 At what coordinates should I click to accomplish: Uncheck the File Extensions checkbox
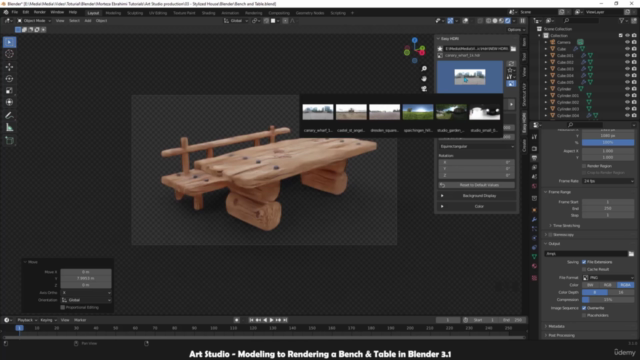584,262
